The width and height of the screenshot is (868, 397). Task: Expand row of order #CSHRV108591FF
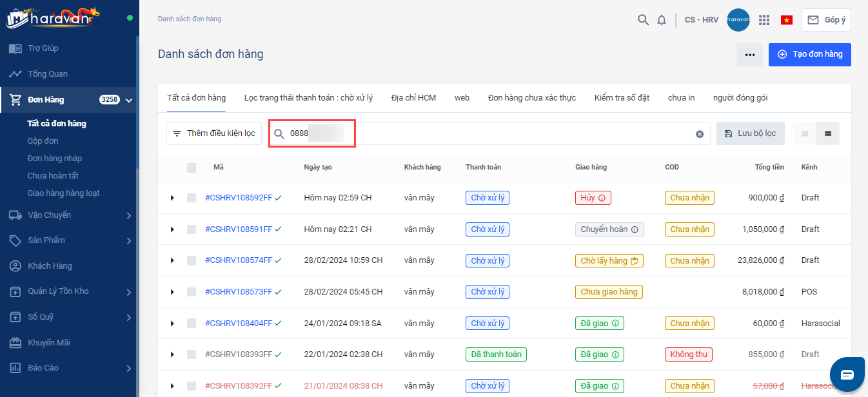coord(172,229)
